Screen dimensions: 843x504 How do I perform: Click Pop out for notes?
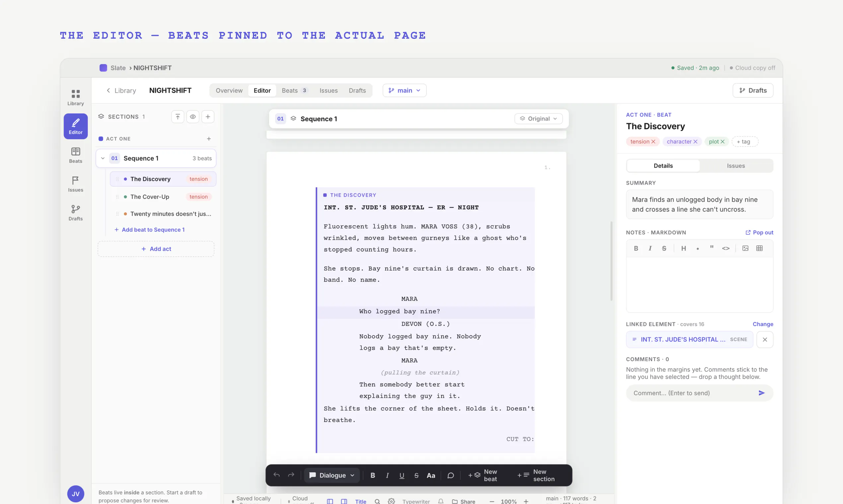click(x=759, y=233)
